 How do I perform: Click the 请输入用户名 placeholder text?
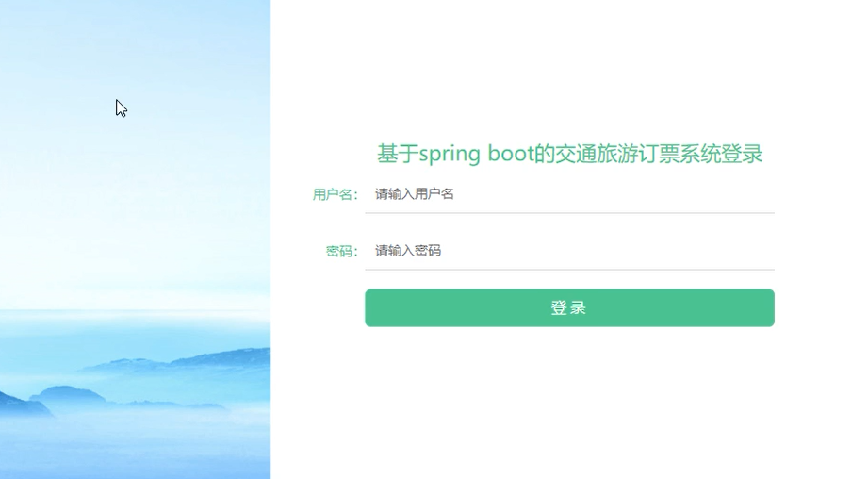tap(415, 194)
